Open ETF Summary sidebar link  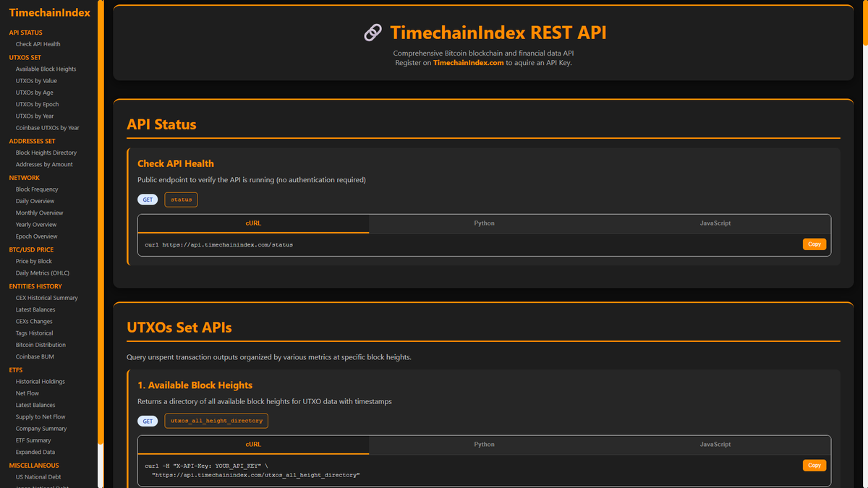click(33, 440)
